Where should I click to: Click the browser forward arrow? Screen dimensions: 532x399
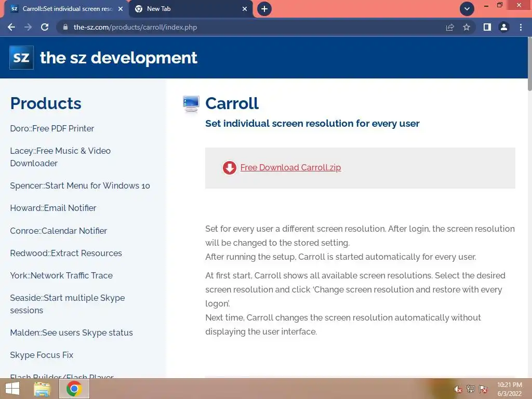tap(28, 27)
